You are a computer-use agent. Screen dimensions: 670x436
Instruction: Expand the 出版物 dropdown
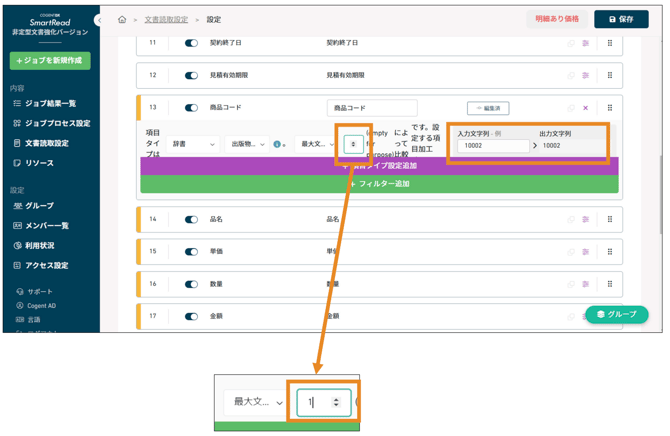tap(246, 144)
